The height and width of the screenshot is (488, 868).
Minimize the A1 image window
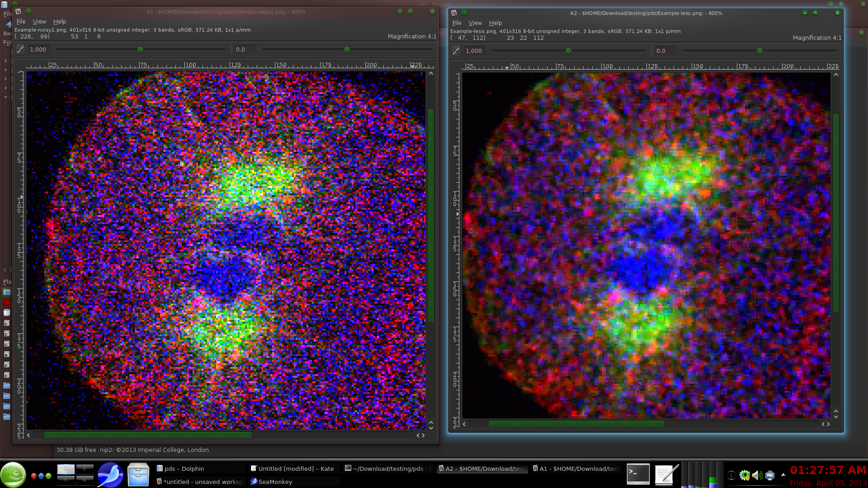pyautogui.click(x=400, y=11)
